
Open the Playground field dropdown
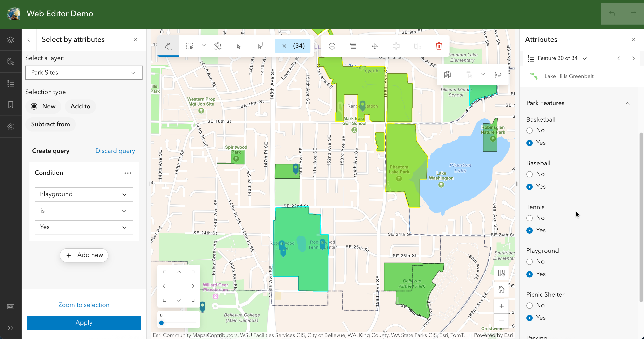click(x=84, y=194)
